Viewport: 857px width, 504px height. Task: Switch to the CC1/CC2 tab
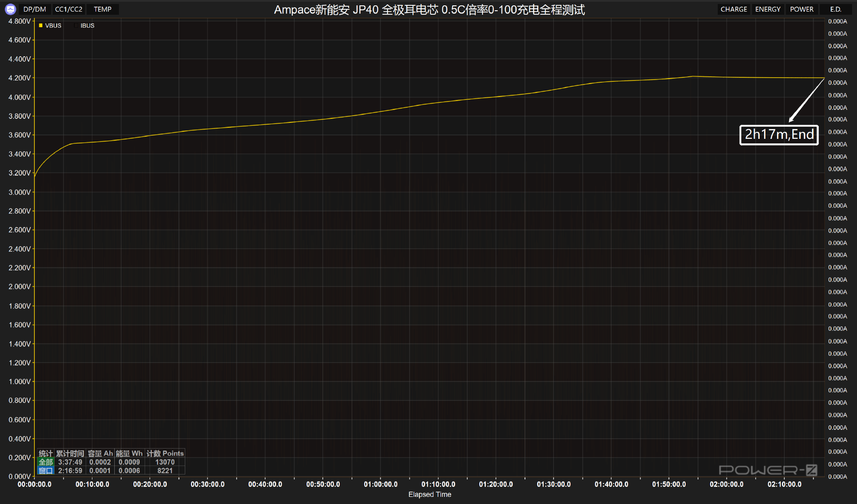69,9
